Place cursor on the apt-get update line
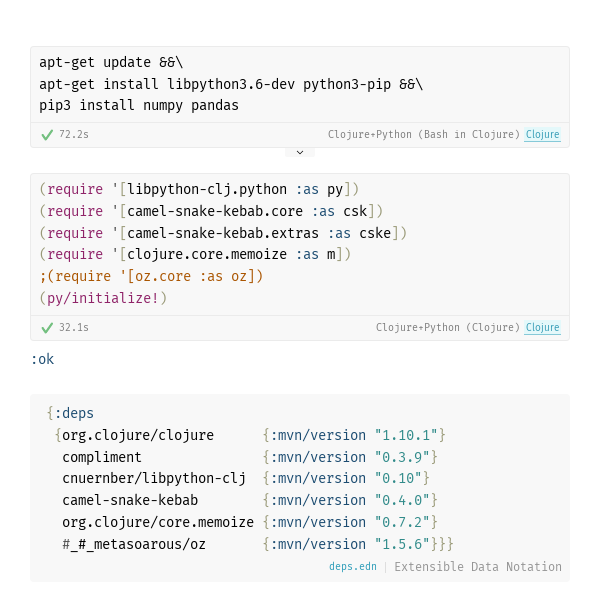The image size is (600, 600). [x=111, y=62]
